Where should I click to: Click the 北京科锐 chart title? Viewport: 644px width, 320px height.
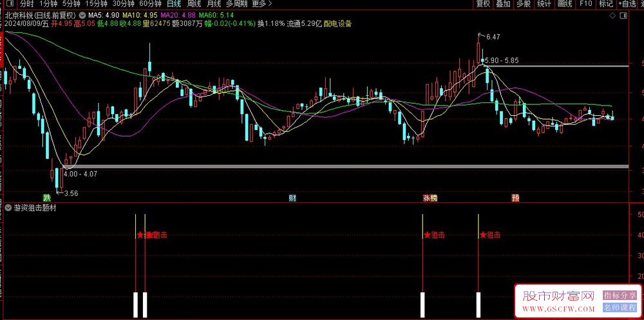point(40,15)
